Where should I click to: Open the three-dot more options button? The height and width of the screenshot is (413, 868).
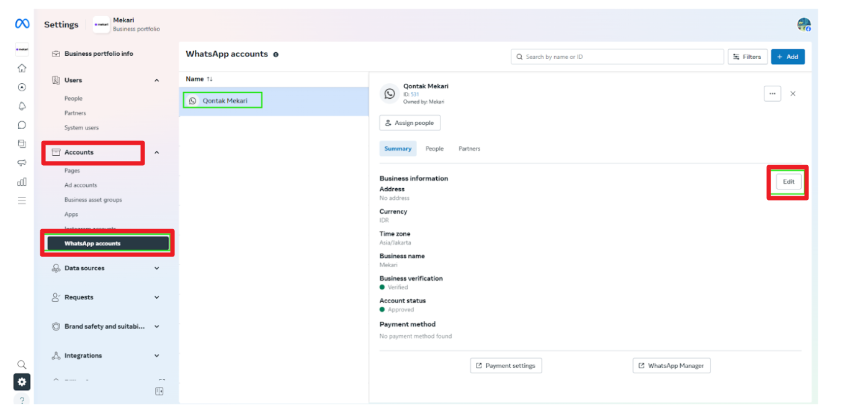click(772, 94)
